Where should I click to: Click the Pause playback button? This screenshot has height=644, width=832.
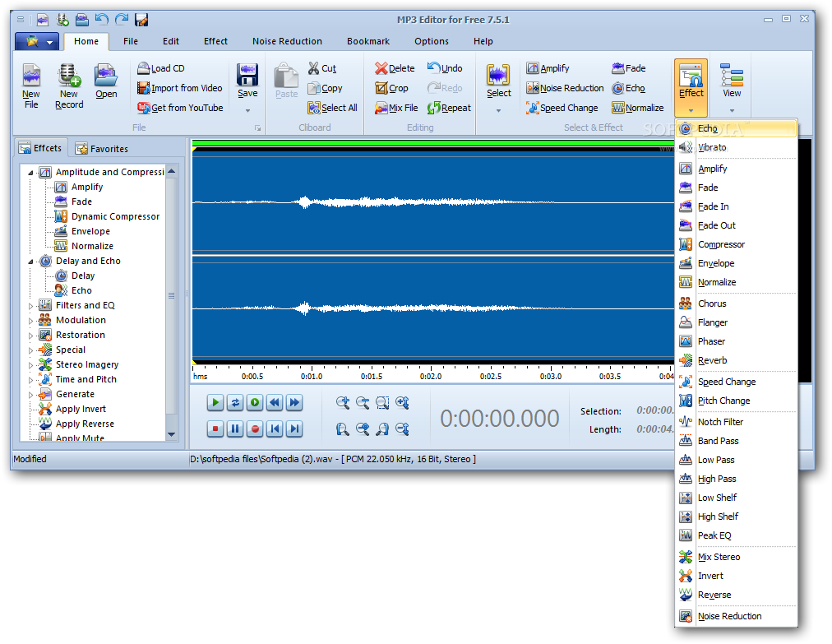pyautogui.click(x=235, y=429)
